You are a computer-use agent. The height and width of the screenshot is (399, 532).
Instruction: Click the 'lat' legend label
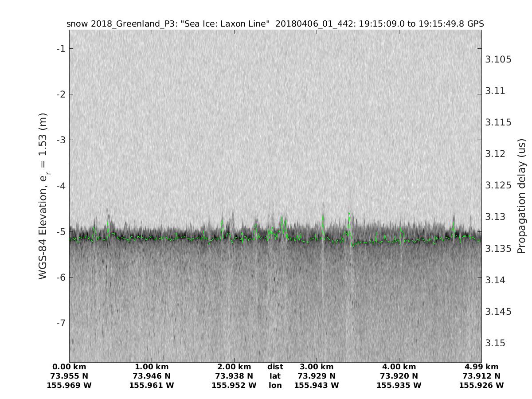tap(275, 376)
